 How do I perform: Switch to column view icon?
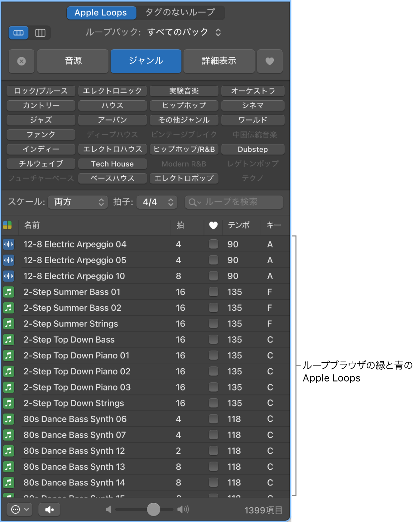pos(40,33)
